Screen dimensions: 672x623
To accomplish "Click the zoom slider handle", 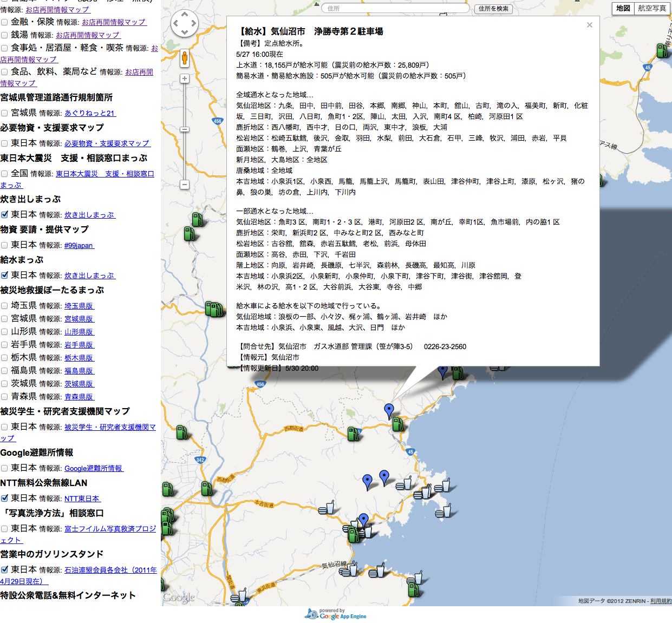I will tap(185, 129).
